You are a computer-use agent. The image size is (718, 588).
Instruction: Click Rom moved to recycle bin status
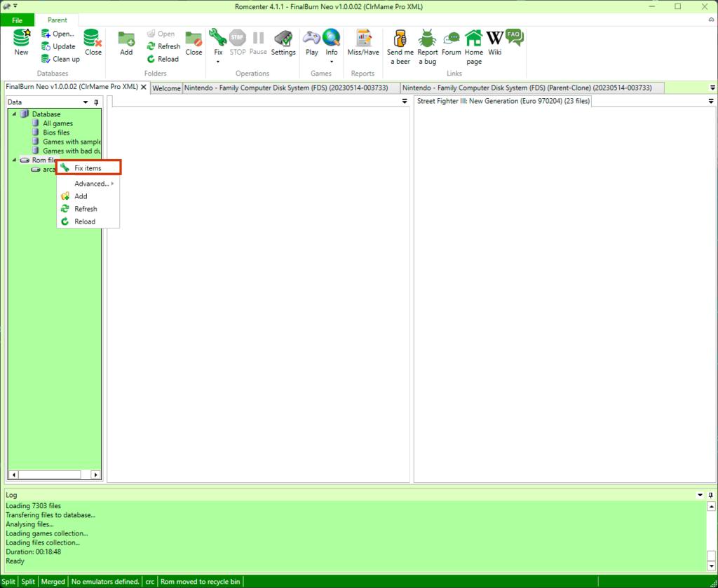click(200, 582)
